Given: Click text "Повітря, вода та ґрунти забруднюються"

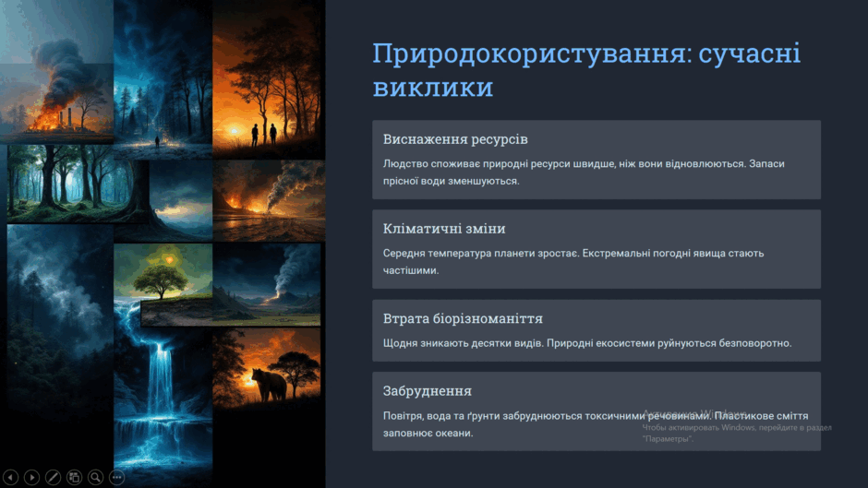Looking at the screenshot, I should [x=482, y=415].
